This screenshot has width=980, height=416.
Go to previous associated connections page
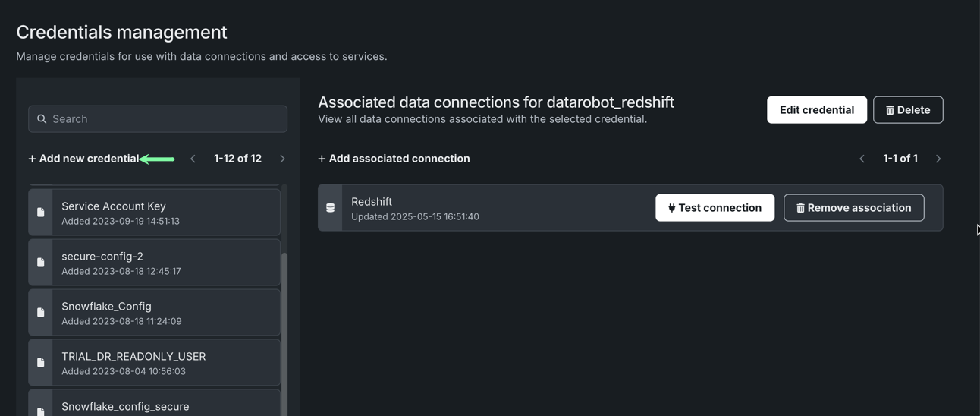(862, 159)
